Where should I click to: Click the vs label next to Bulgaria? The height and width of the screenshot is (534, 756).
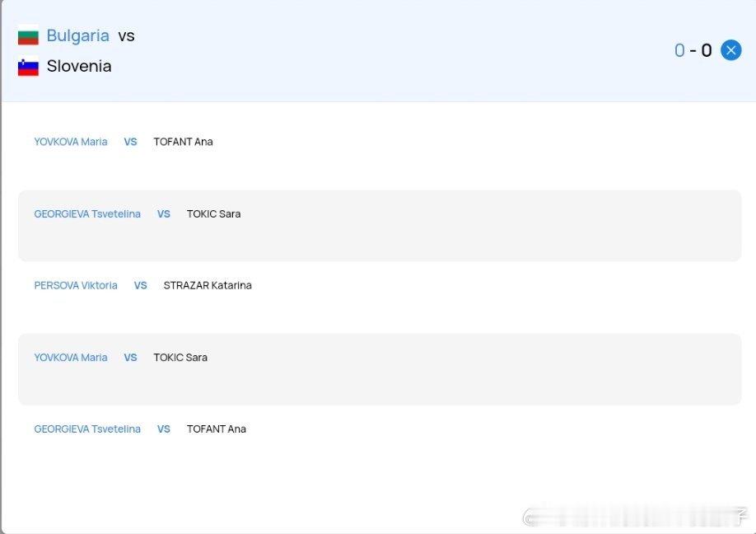coord(126,36)
